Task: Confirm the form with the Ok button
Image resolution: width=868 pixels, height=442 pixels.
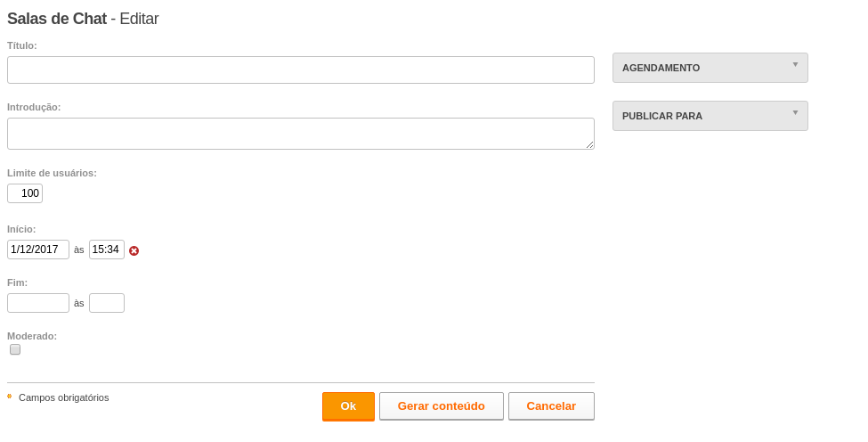Action: (348, 406)
